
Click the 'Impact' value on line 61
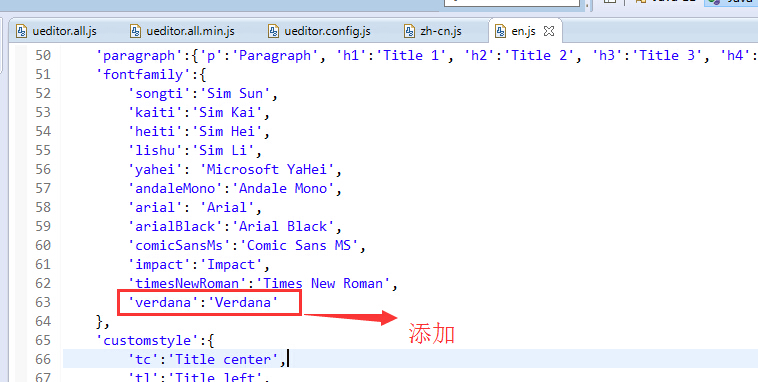pos(231,264)
